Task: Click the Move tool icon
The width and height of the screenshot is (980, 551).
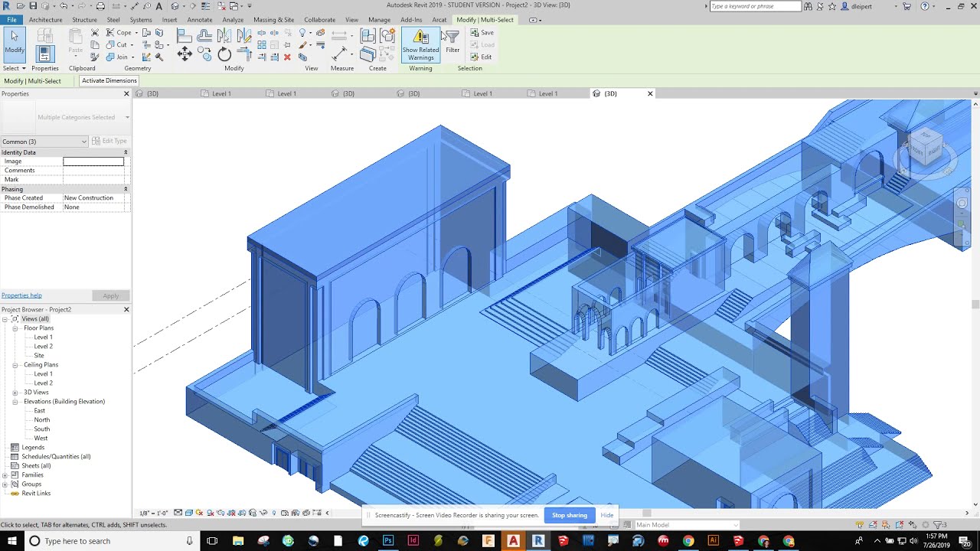Action: click(185, 54)
